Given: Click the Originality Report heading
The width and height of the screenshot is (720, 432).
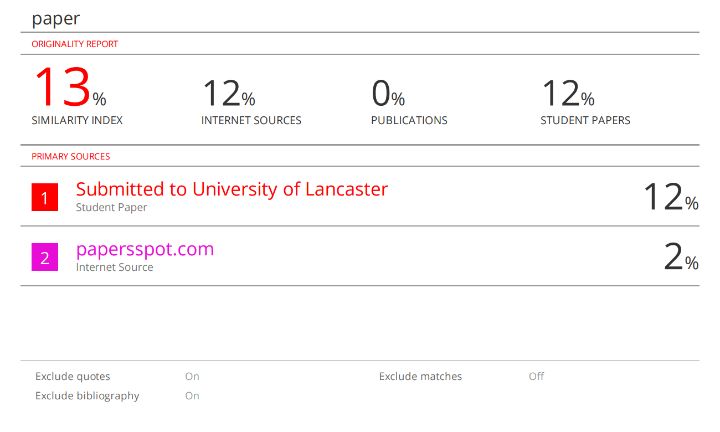Looking at the screenshot, I should [x=75, y=44].
